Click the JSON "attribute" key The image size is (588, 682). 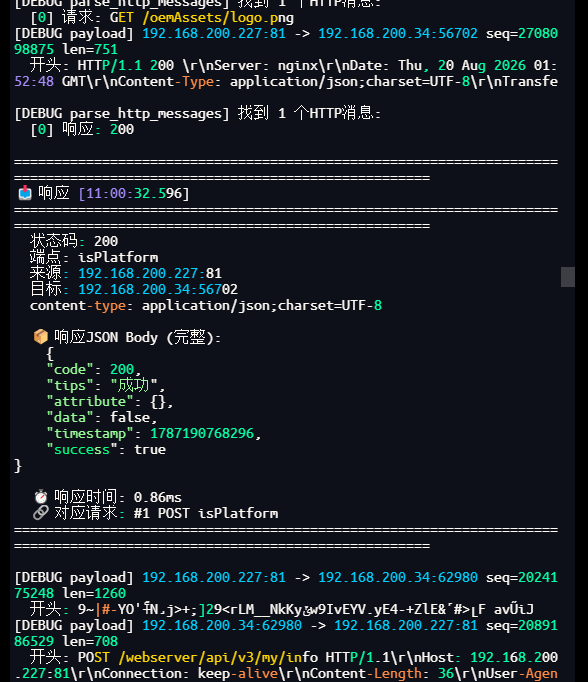pos(90,401)
